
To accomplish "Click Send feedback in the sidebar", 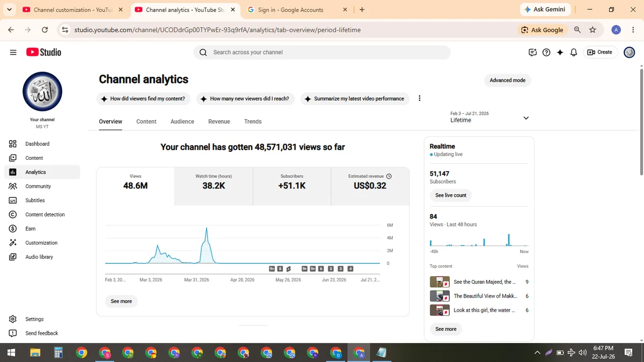I will pos(42,333).
